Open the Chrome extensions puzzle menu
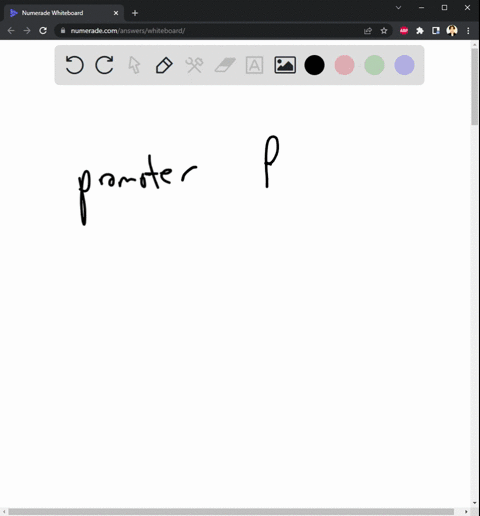 click(420, 31)
